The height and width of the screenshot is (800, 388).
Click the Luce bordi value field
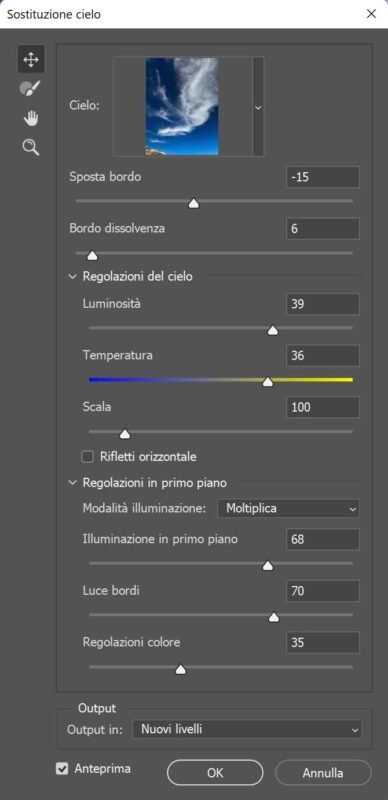click(323, 591)
